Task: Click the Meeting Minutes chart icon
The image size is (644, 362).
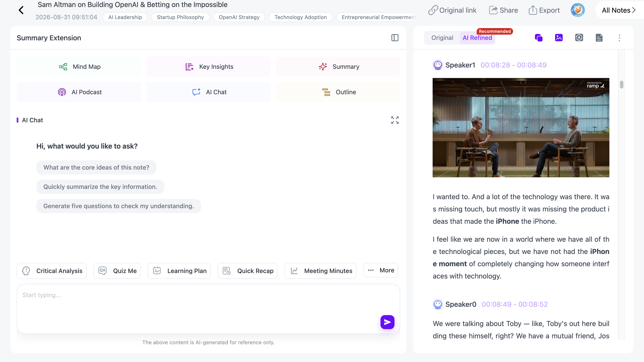Action: (x=294, y=271)
